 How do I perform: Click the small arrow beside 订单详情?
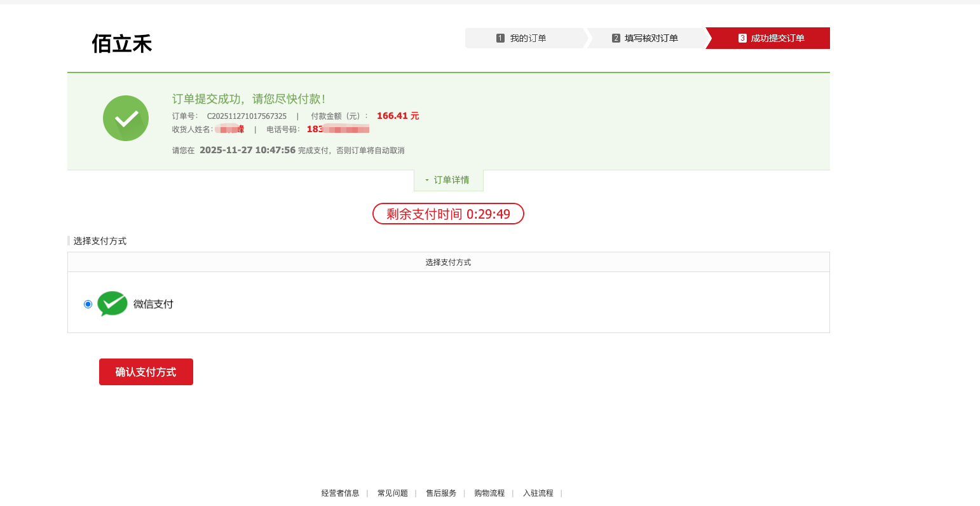click(x=427, y=181)
